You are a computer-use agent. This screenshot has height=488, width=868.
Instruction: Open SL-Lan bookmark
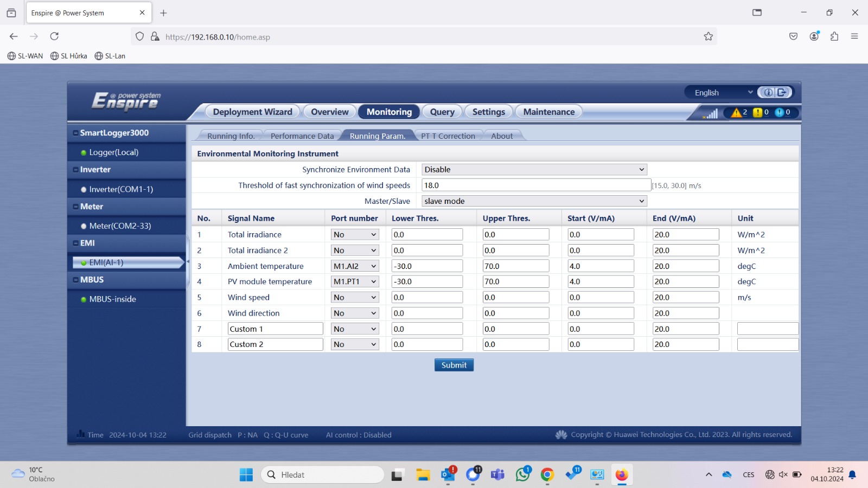(110, 56)
